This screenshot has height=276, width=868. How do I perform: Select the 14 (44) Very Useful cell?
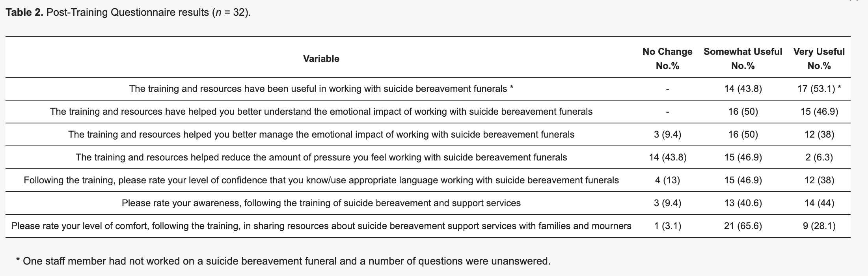pos(819,203)
